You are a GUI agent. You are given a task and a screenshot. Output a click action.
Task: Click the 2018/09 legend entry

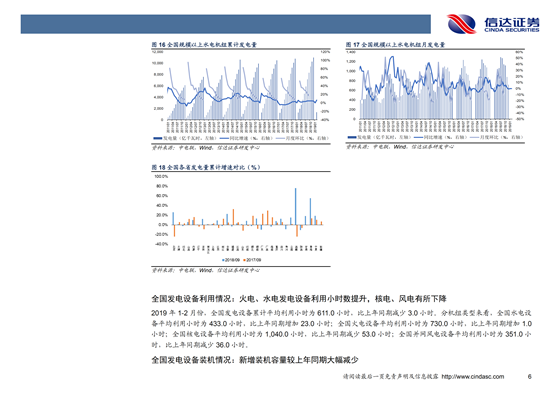coord(231,260)
